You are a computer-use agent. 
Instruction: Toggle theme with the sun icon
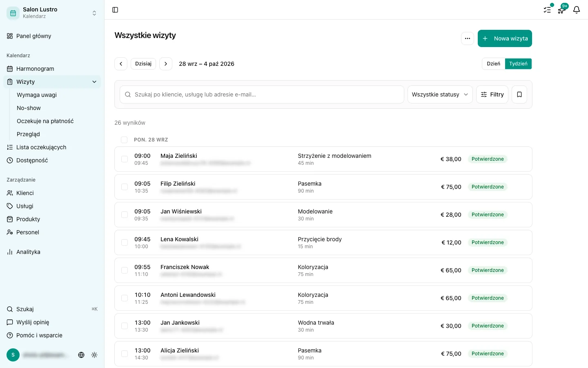[x=94, y=355]
